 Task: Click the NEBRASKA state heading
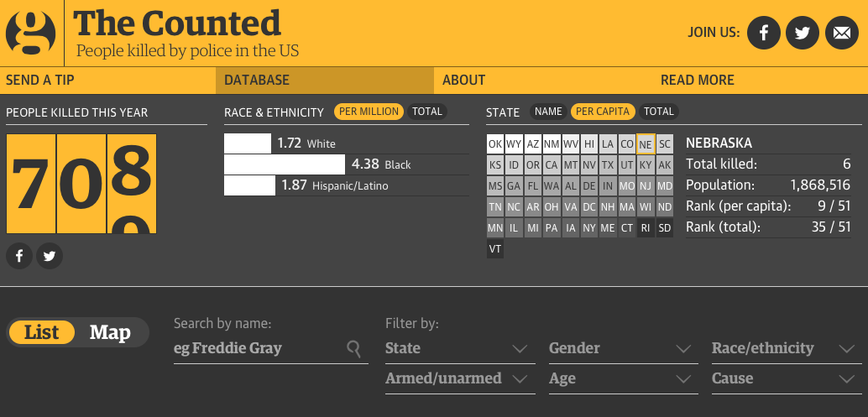tap(719, 143)
